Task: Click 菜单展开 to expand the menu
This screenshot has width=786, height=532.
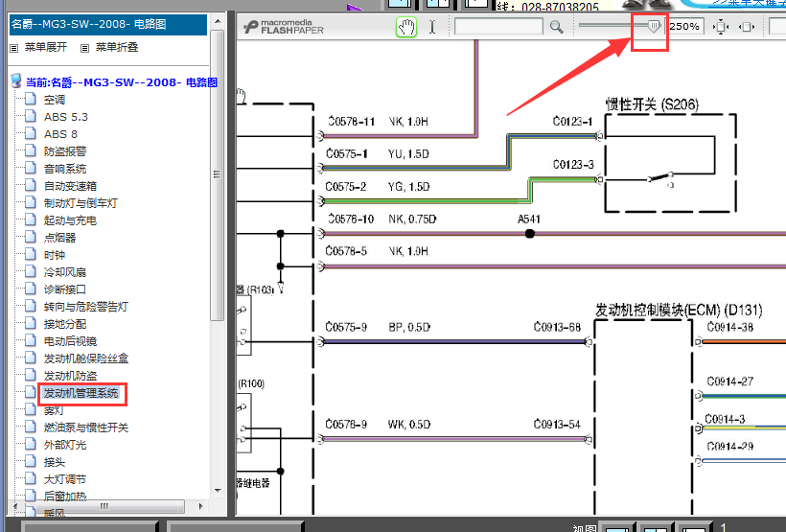Action: click(x=46, y=47)
